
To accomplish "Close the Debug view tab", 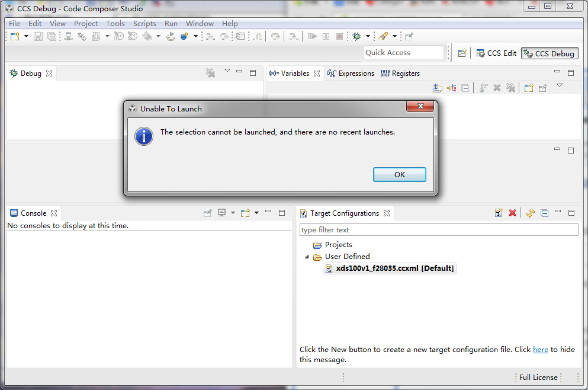I will click(x=49, y=73).
